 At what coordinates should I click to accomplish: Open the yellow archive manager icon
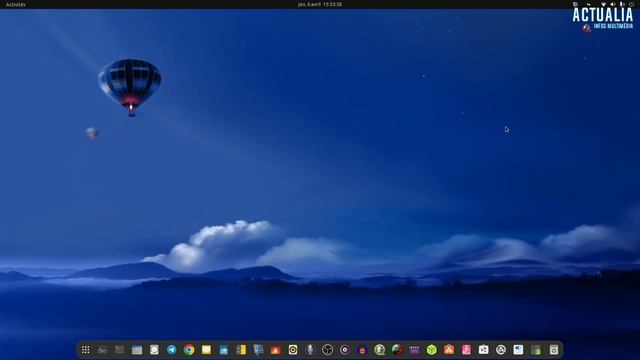coord(241,350)
